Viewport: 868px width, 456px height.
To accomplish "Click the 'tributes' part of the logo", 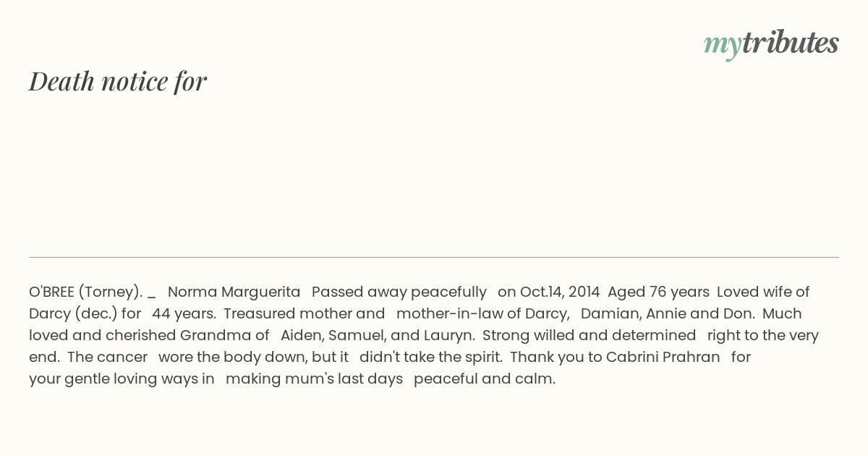I will pyautogui.click(x=791, y=43).
